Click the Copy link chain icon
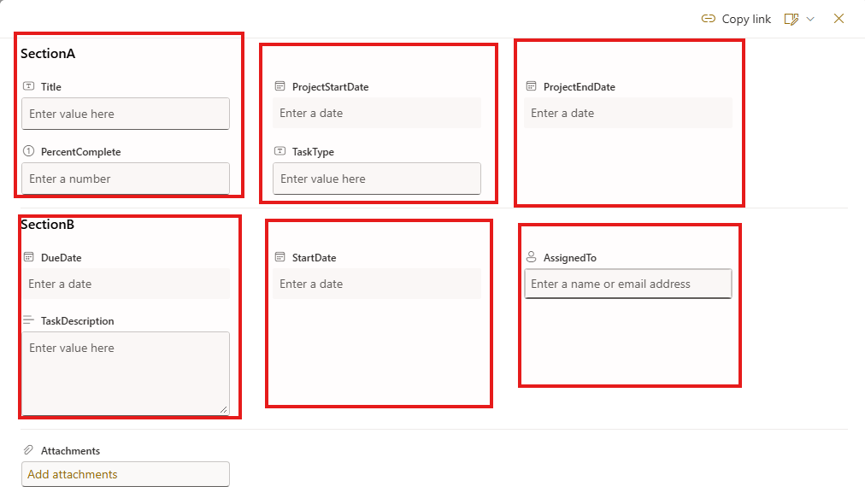 pyautogui.click(x=709, y=19)
